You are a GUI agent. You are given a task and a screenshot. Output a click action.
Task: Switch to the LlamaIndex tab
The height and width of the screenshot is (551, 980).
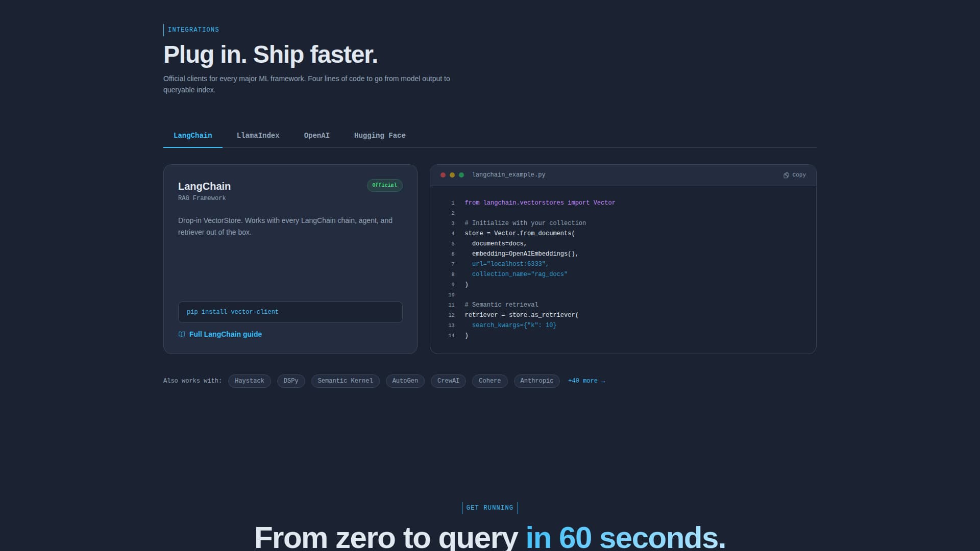[258, 136]
